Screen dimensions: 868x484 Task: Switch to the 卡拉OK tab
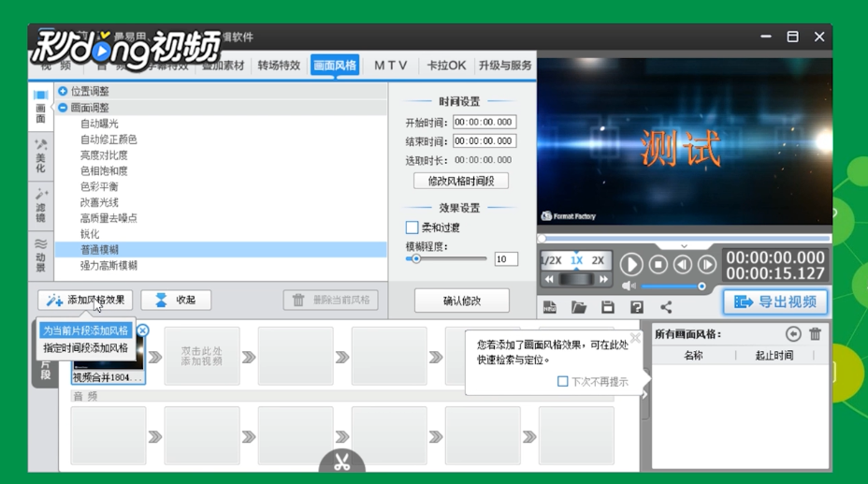446,66
